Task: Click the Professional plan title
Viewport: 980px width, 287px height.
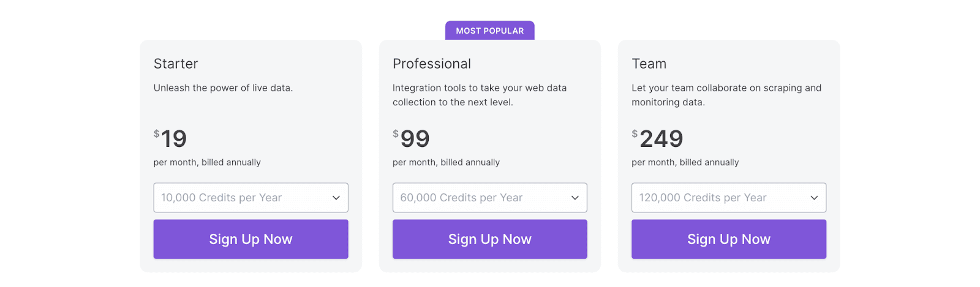Action: pyautogui.click(x=432, y=64)
